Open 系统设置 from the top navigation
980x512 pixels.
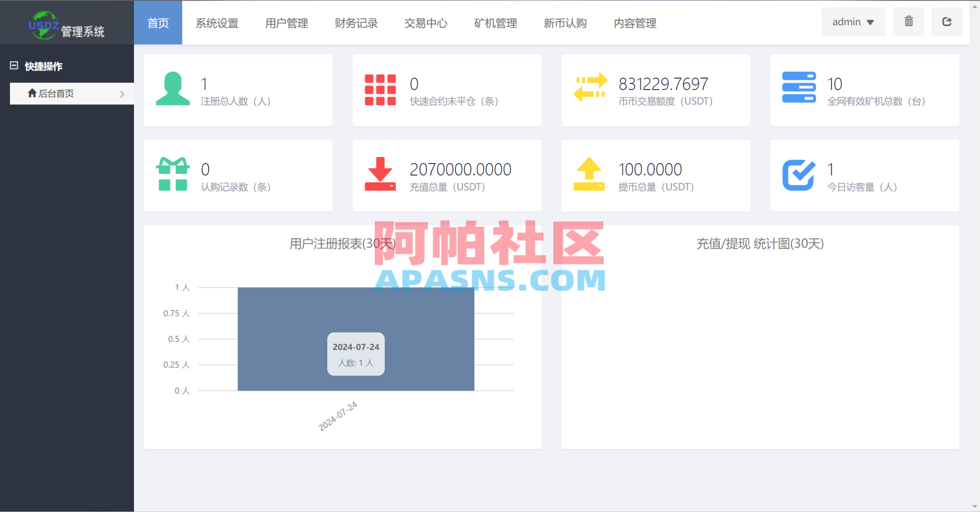[x=218, y=23]
